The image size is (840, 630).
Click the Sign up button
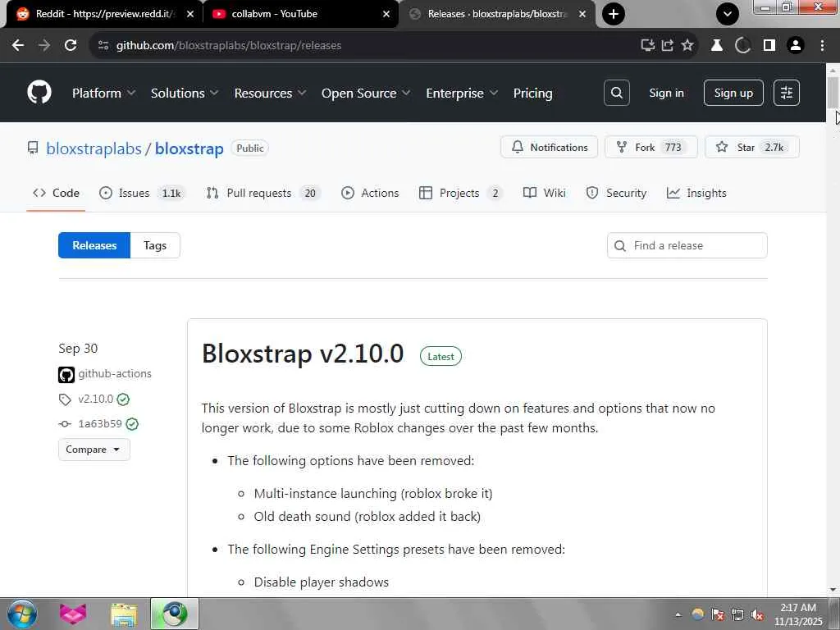click(x=733, y=93)
